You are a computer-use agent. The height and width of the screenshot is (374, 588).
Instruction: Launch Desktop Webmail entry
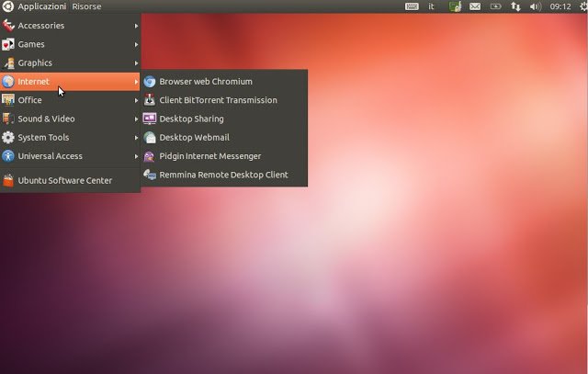click(224, 137)
